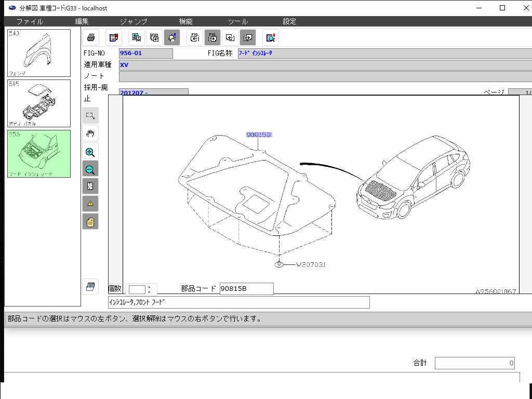Select the 540 fender thumbnail

point(39,53)
